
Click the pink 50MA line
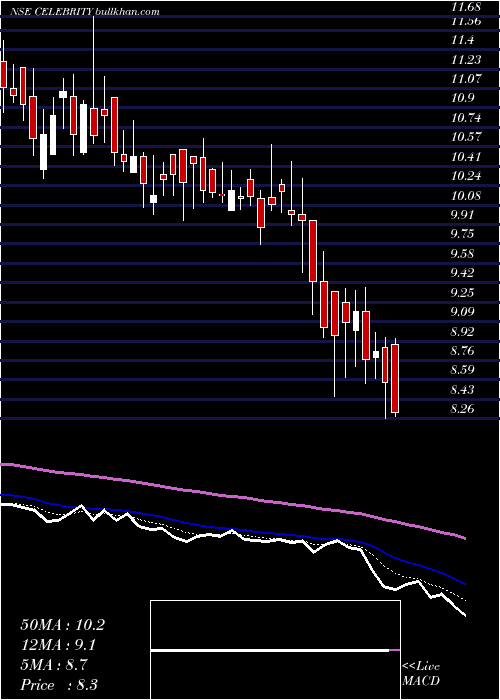coord(232,496)
